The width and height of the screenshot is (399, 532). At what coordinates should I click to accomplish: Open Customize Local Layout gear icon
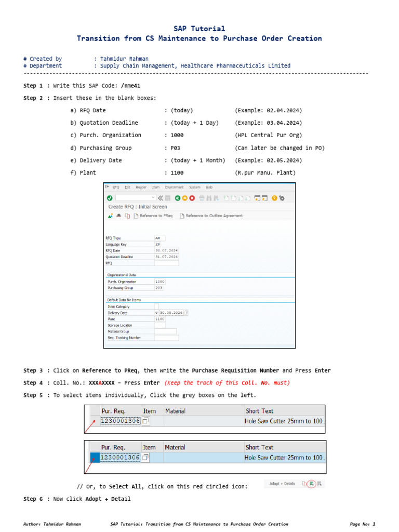(282, 198)
